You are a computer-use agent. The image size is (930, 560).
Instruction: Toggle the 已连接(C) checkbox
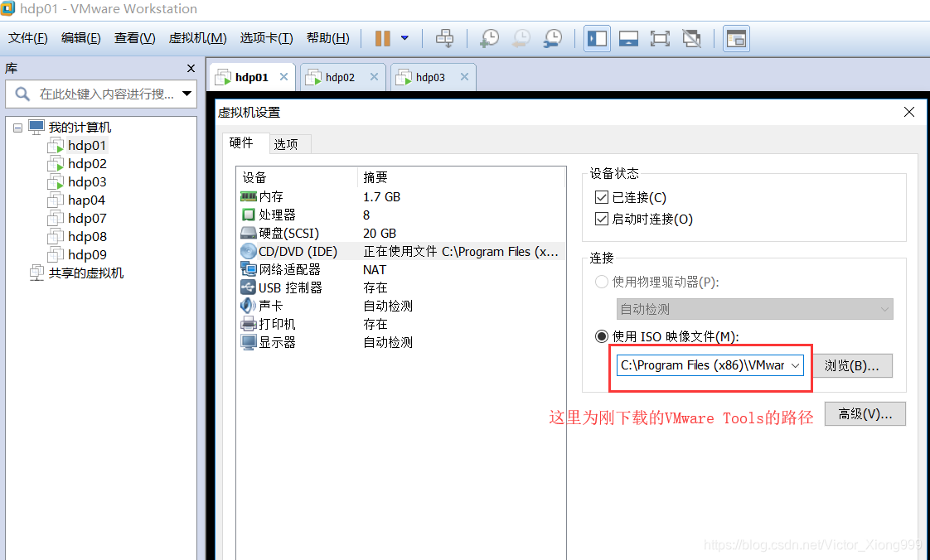click(x=602, y=197)
